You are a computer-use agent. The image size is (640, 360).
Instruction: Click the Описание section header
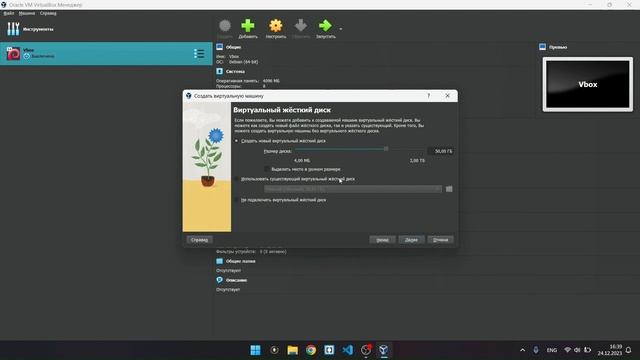tap(236, 280)
